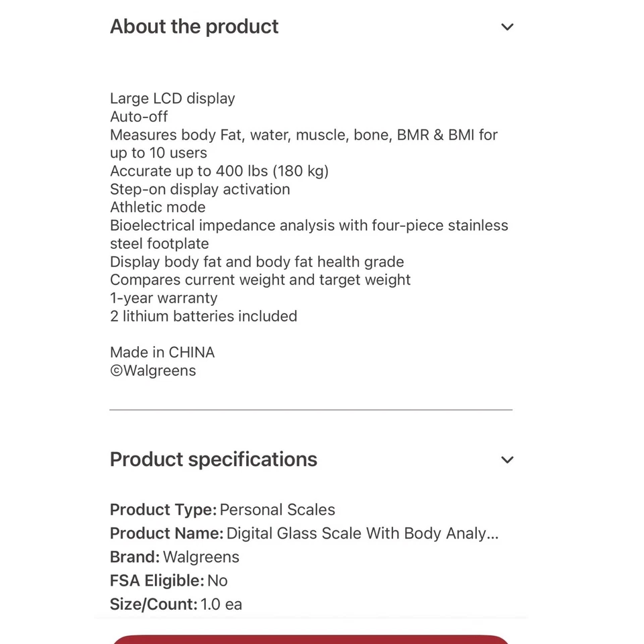Click the divider line above Product specifications
This screenshot has height=644, width=644.
pyautogui.click(x=311, y=409)
